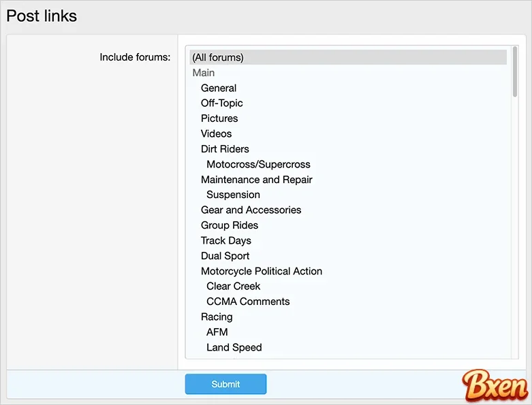Select the Dirt Riders forum

(x=225, y=149)
